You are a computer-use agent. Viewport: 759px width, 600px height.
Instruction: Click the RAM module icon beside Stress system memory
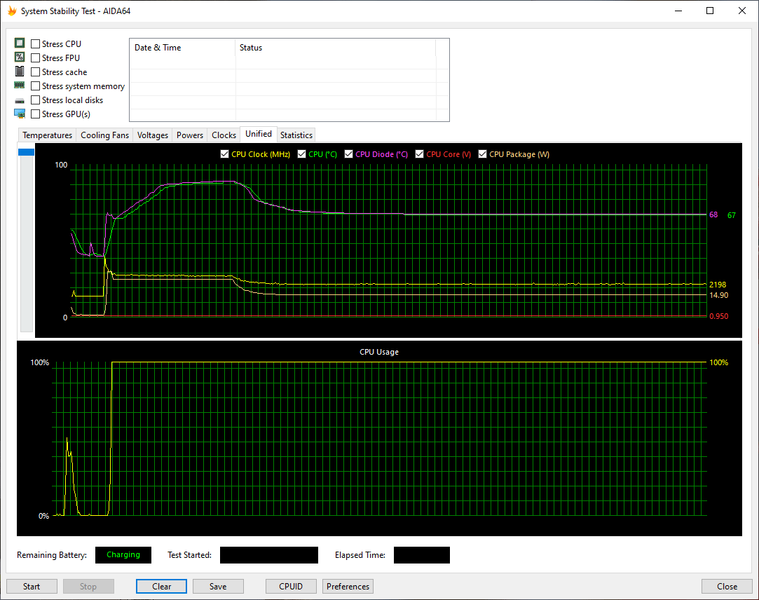(19, 86)
